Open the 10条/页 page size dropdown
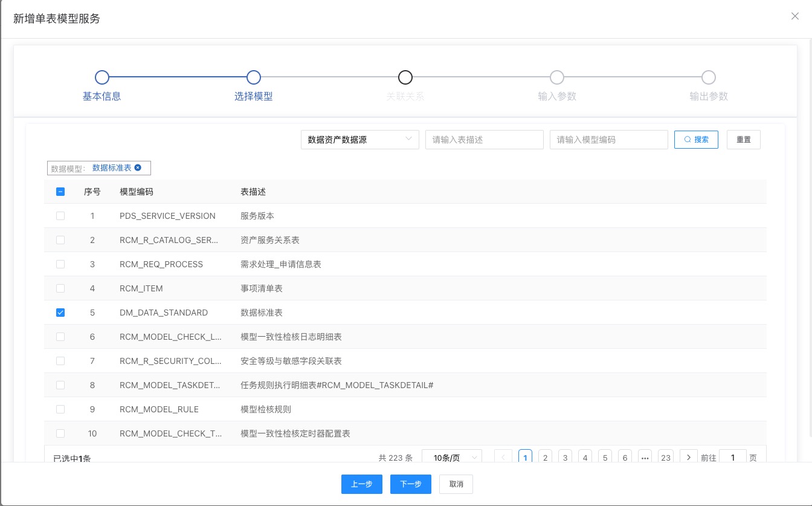Viewport: 812px width, 506px height. [452, 458]
